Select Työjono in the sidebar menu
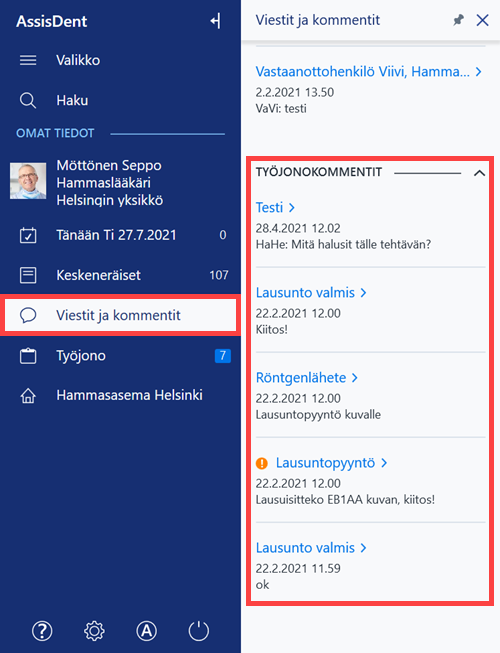Screen dimensions: 500x653 click(120, 356)
